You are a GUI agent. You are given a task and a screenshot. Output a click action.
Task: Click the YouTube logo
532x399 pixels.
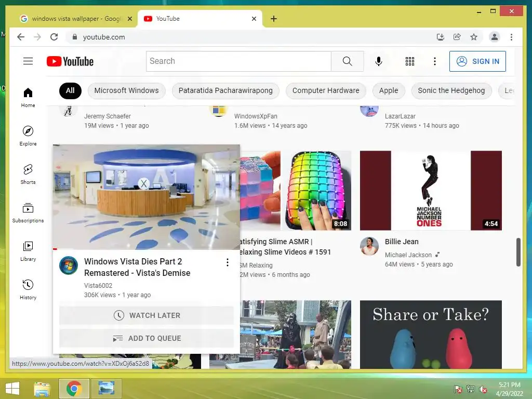(70, 61)
